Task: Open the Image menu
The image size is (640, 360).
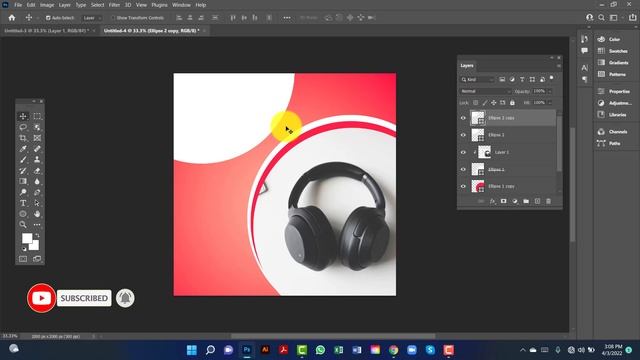Action: tap(47, 5)
